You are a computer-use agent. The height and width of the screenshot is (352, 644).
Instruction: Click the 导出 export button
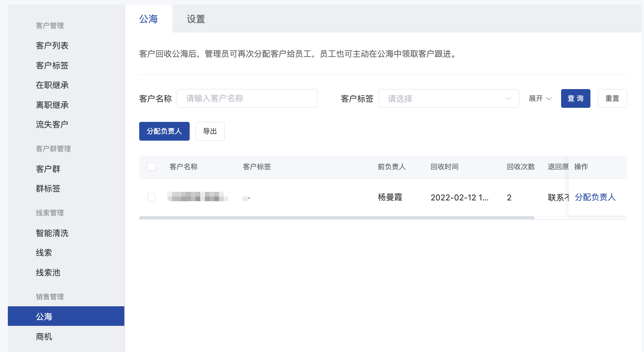[210, 131]
